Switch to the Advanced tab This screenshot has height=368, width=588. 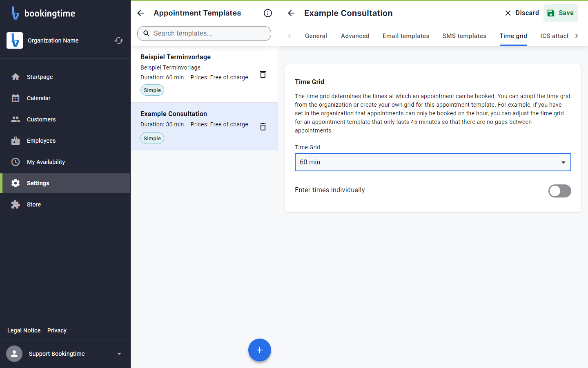pos(355,36)
